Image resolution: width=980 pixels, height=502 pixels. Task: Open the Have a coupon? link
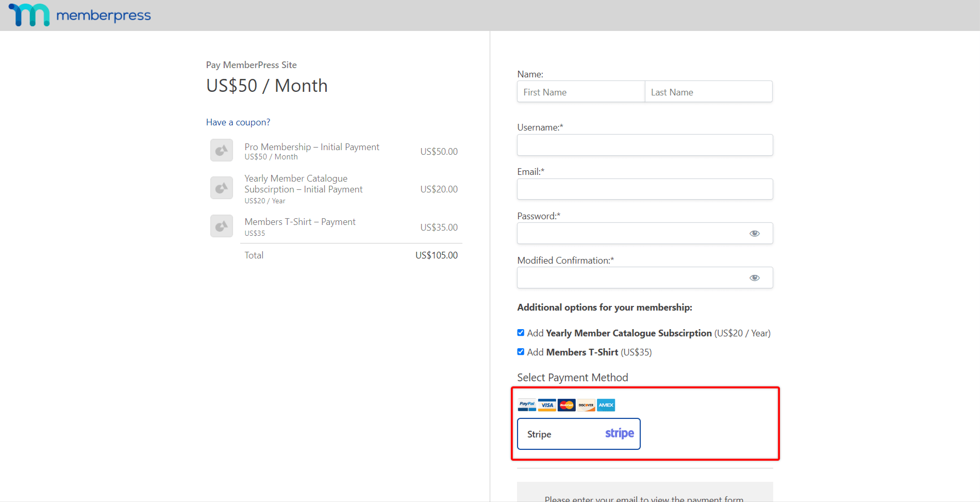click(x=238, y=122)
